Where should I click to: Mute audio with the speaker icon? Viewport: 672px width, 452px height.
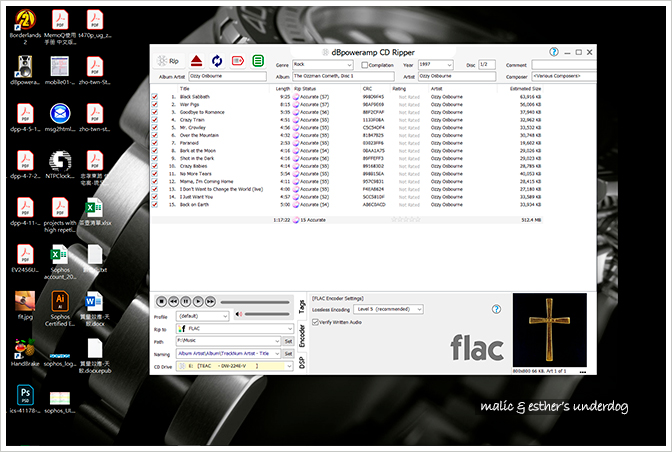(x=239, y=314)
